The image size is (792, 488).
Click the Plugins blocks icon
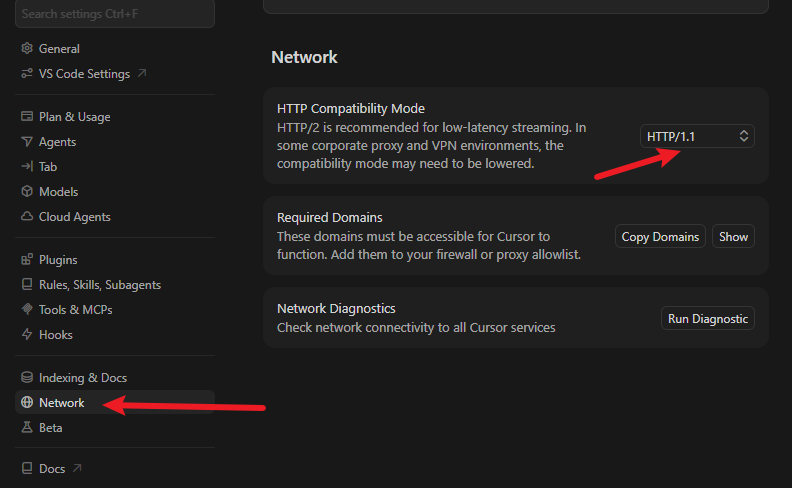tap(27, 260)
